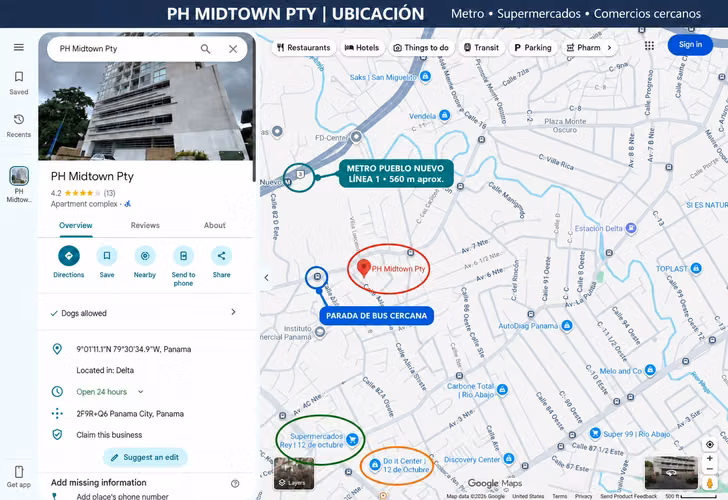The height and width of the screenshot is (500, 728).
Task: Show your location button
Action: [709, 444]
